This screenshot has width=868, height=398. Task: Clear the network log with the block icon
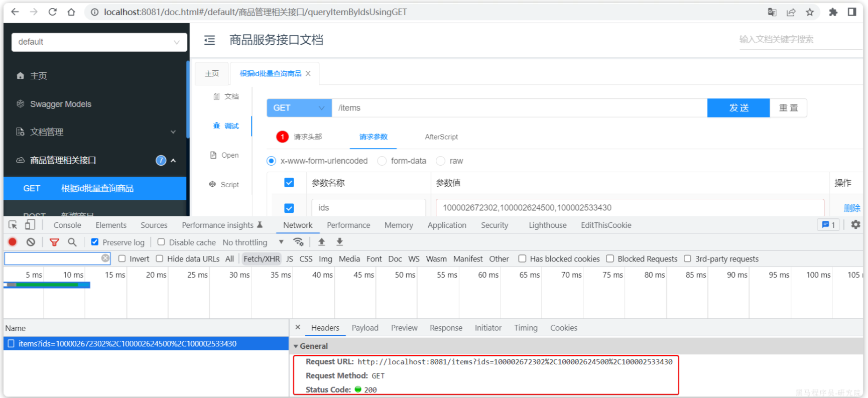point(31,242)
